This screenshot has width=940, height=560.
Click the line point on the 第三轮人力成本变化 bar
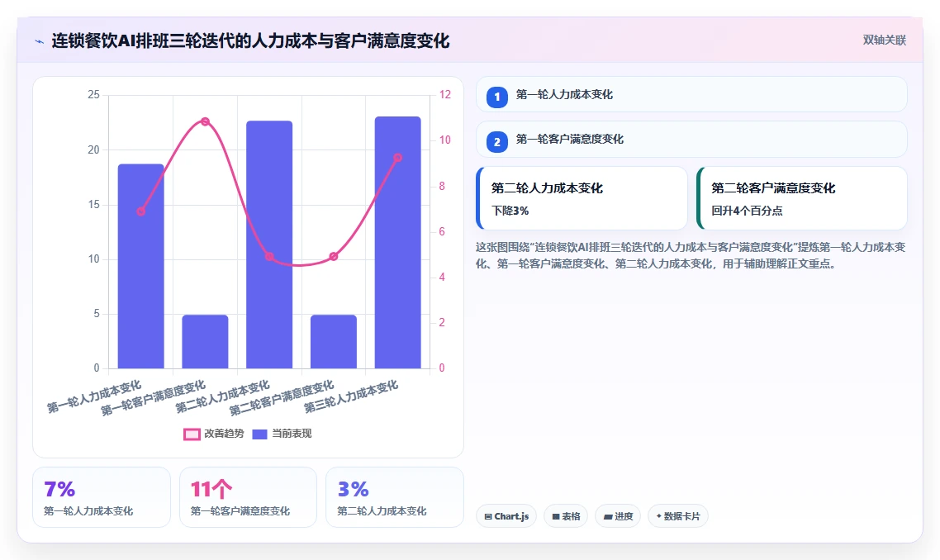[x=397, y=158]
